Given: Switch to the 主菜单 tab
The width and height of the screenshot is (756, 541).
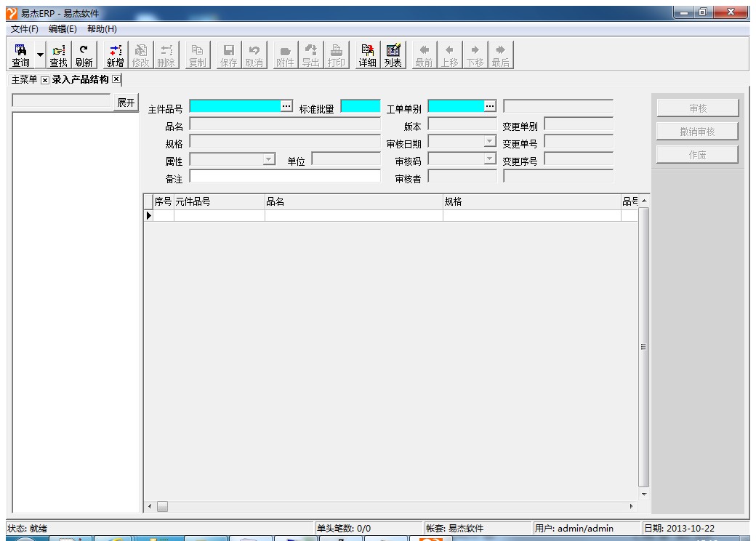Looking at the screenshot, I should [23, 79].
